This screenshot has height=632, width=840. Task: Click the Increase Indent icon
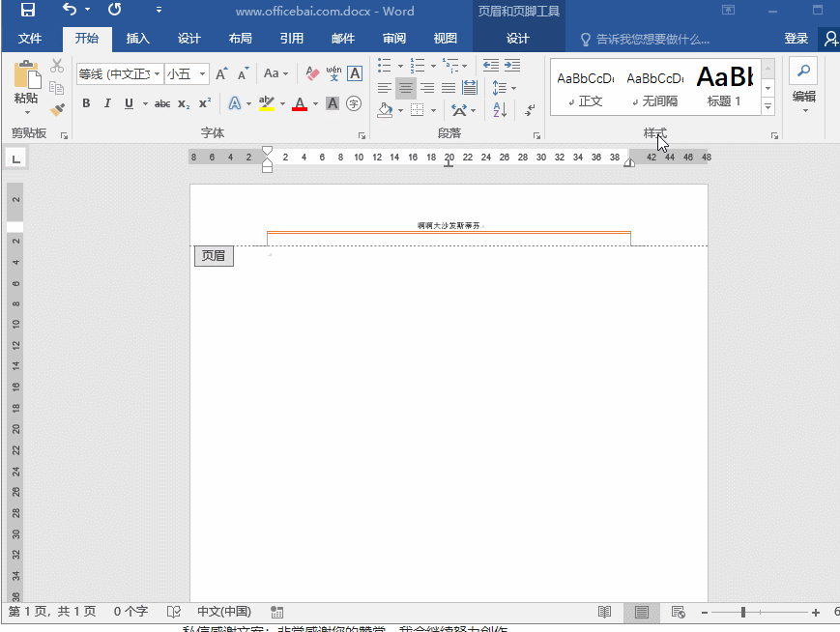(x=512, y=66)
